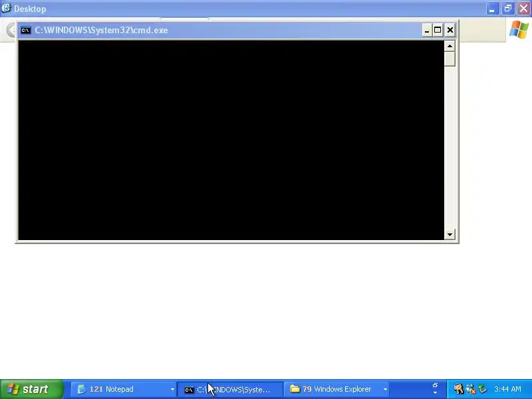Image resolution: width=532 pixels, height=399 pixels.
Task: Click the cmd window scrollbar thumb
Action: [450, 59]
